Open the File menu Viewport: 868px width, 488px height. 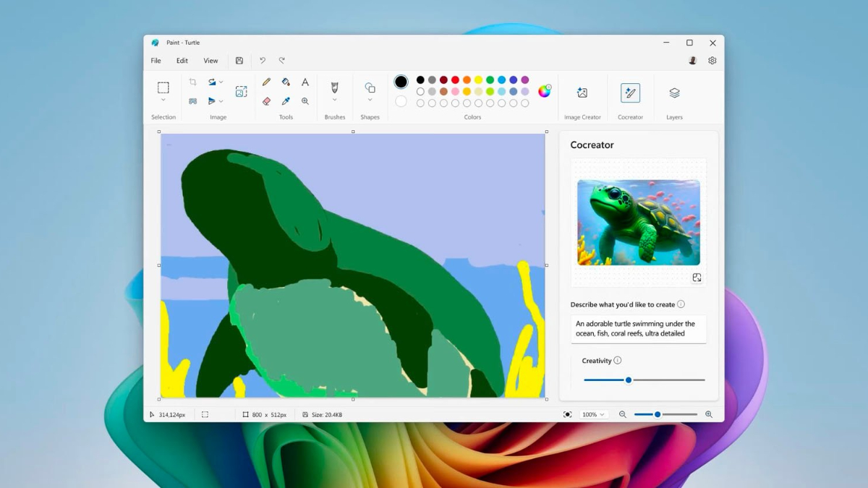pyautogui.click(x=156, y=61)
